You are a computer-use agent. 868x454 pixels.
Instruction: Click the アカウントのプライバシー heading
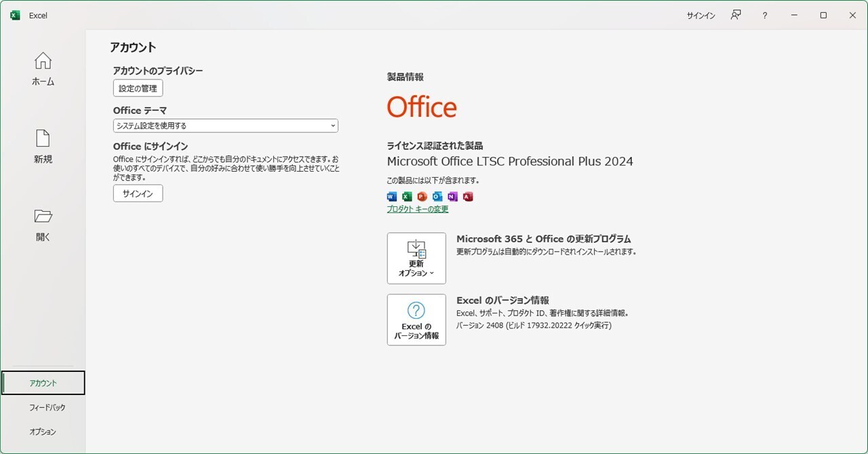coord(158,71)
